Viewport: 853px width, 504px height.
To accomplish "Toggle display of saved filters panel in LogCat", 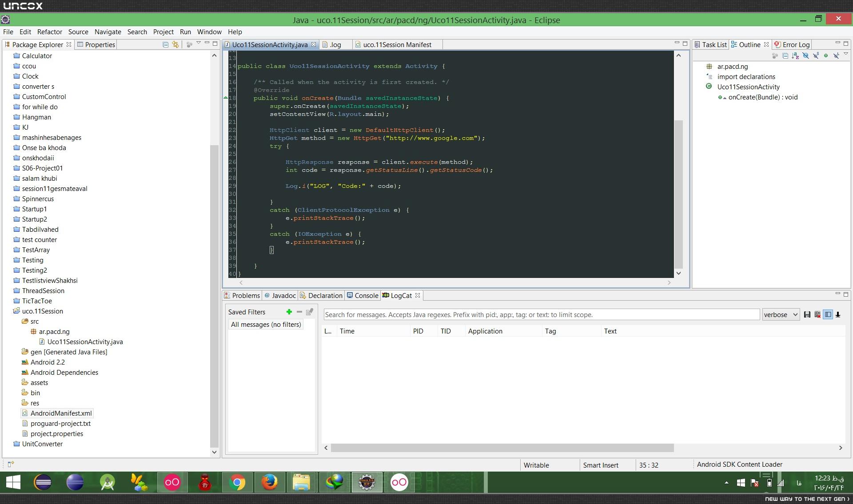I will (828, 314).
